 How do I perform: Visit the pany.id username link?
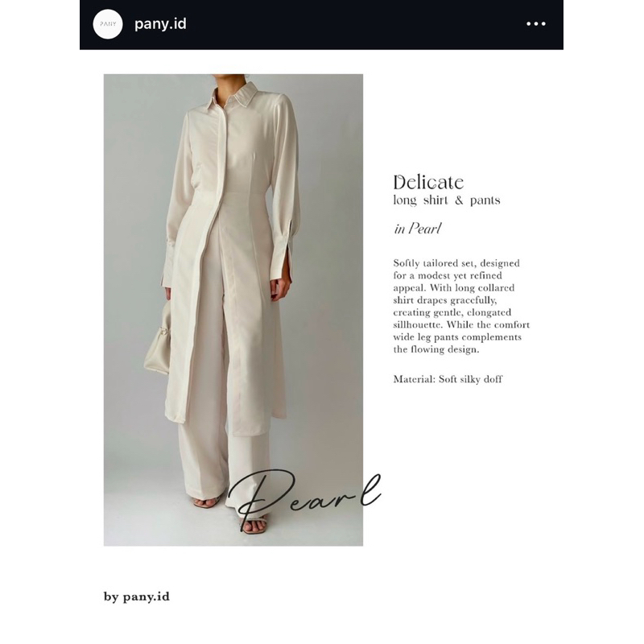(160, 24)
